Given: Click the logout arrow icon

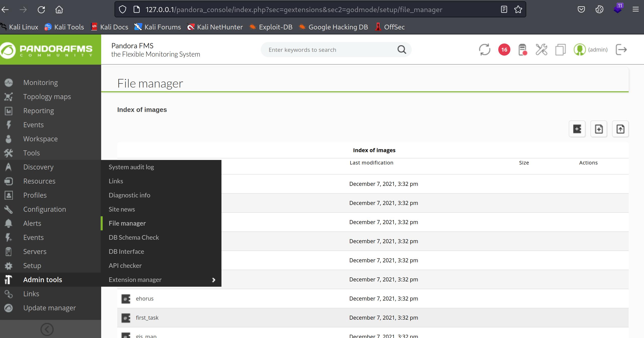Looking at the screenshot, I should click(x=621, y=50).
